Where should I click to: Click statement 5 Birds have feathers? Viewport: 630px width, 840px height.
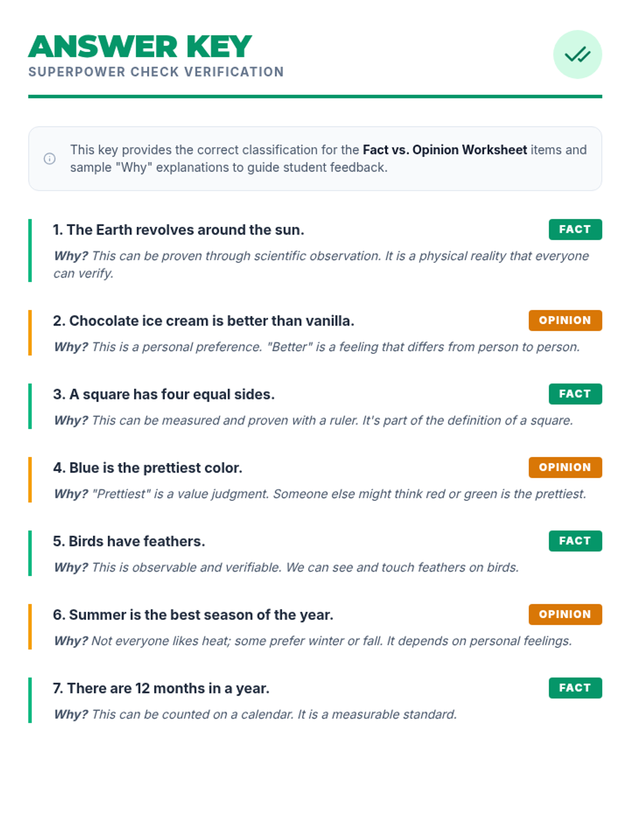pos(129,541)
